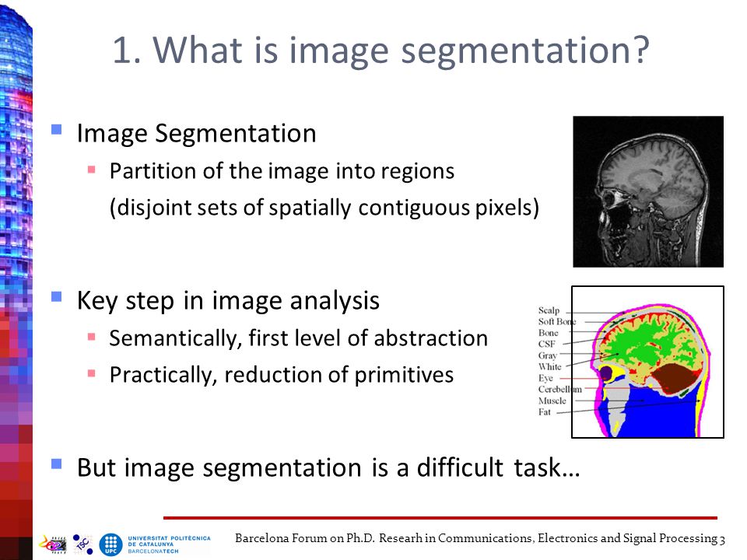Click the "Fat" legend label
The height and width of the screenshot is (560, 747).
click(x=545, y=412)
